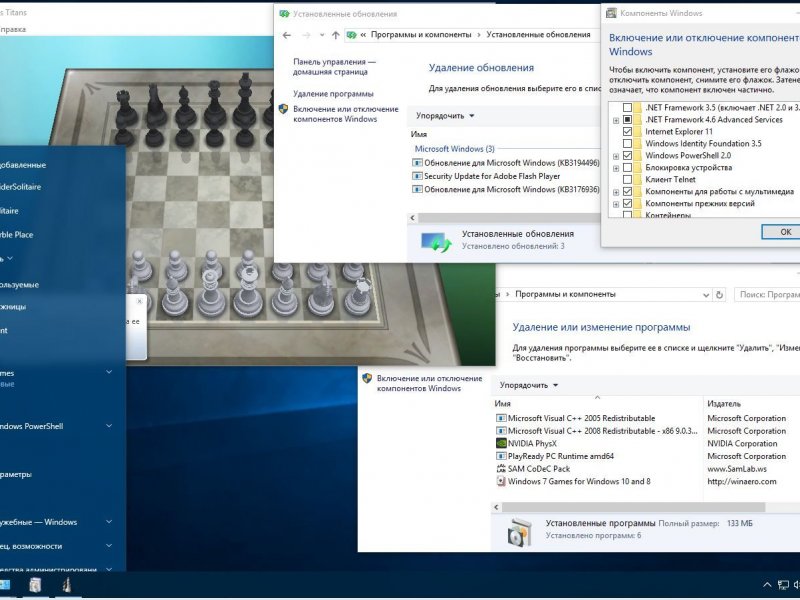Click the network icon in system tray
The height and width of the screenshot is (600, 800).
(x=783, y=585)
